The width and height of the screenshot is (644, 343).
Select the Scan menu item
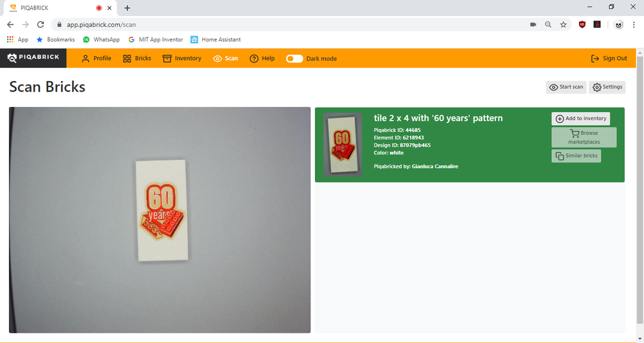pyautogui.click(x=225, y=59)
